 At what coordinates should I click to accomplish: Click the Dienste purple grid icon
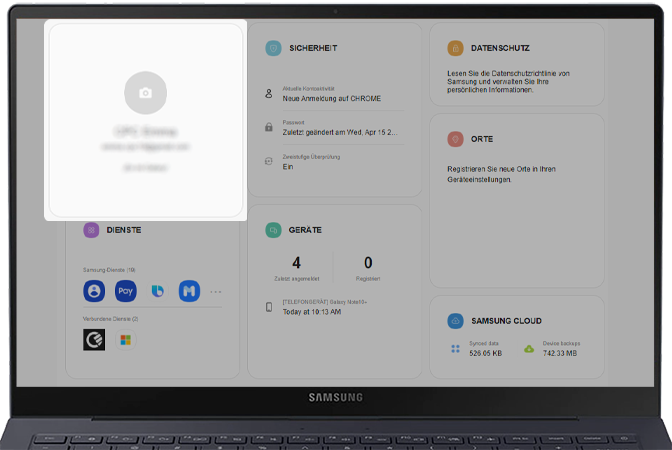(91, 230)
